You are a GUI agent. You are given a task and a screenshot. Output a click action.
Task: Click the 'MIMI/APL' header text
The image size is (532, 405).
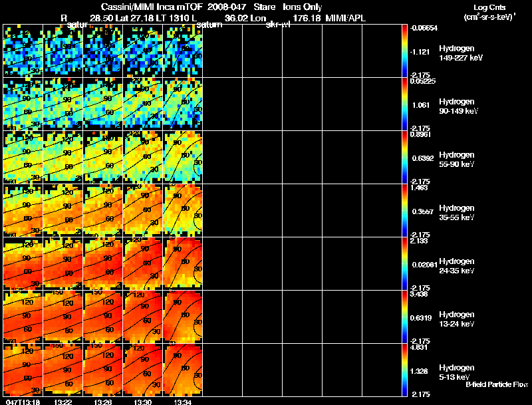345,18
